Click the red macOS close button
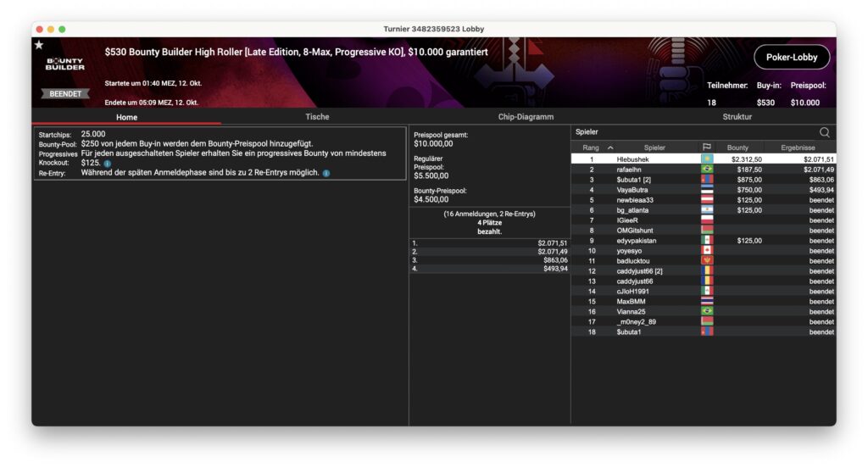 tap(40, 29)
